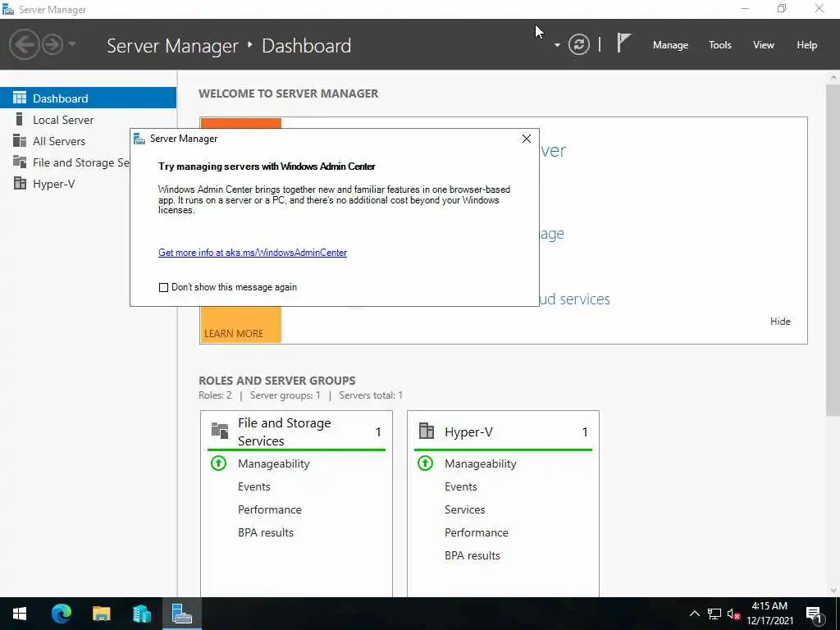The image size is (840, 630).
Task: Click the forward navigation arrow
Action: coord(52,44)
